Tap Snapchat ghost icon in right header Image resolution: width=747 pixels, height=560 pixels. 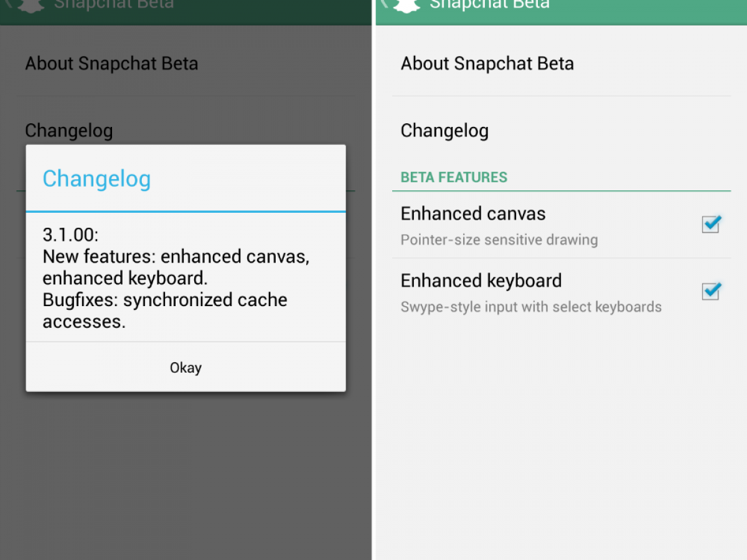[406, 5]
